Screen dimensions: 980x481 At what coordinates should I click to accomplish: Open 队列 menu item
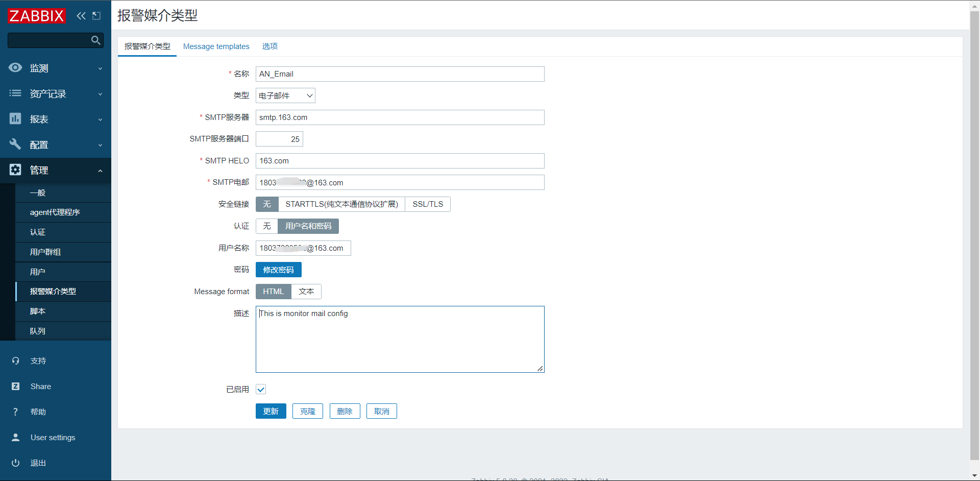(x=63, y=331)
